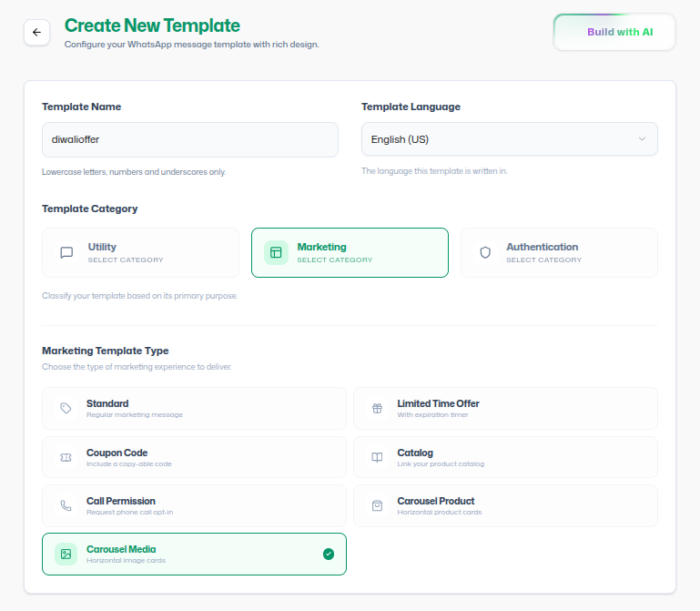Select the Utility category card
Viewport: 700px width, 611px height.
[140, 253]
